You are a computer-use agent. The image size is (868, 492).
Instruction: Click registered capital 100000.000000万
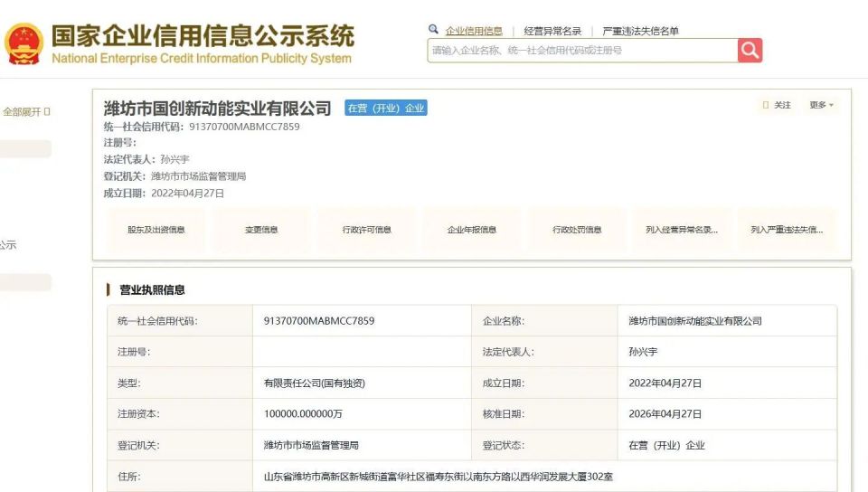pyautogui.click(x=303, y=414)
